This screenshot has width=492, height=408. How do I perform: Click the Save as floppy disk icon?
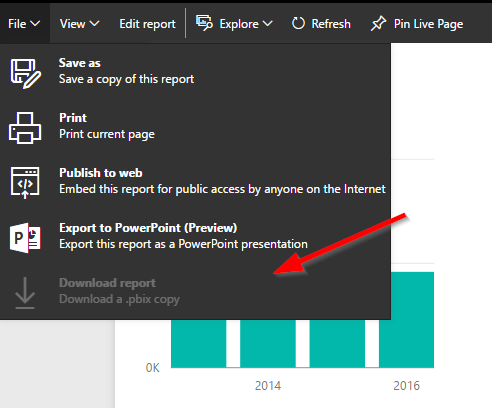click(25, 74)
